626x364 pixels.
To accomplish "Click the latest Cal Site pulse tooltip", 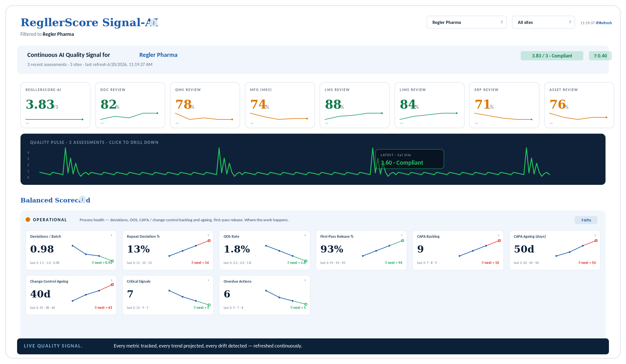I will 410,159.
